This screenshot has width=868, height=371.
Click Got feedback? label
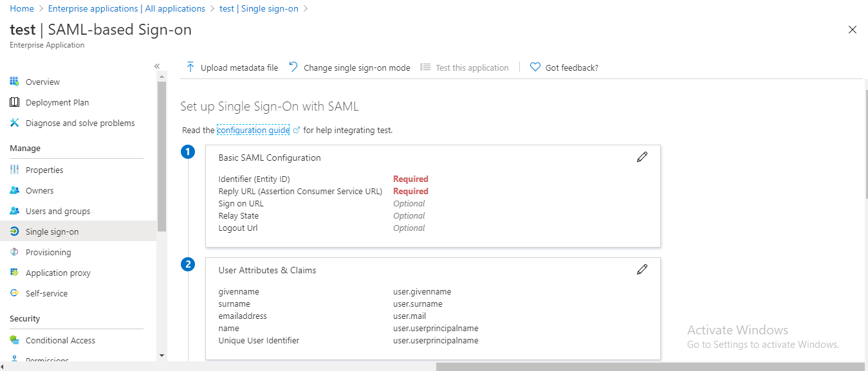(x=572, y=68)
